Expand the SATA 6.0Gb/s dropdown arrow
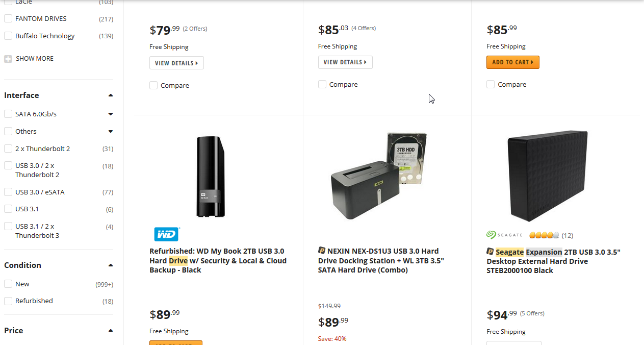This screenshot has width=644, height=345. (111, 114)
